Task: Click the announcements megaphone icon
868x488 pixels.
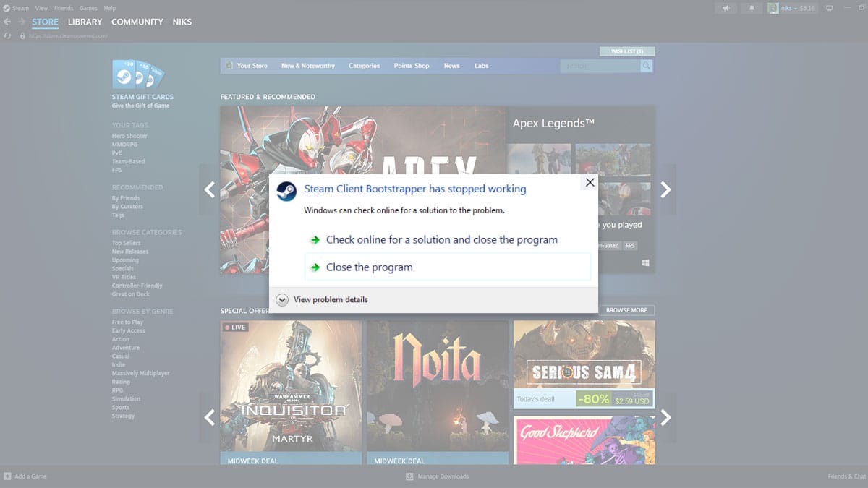Action: pos(726,8)
